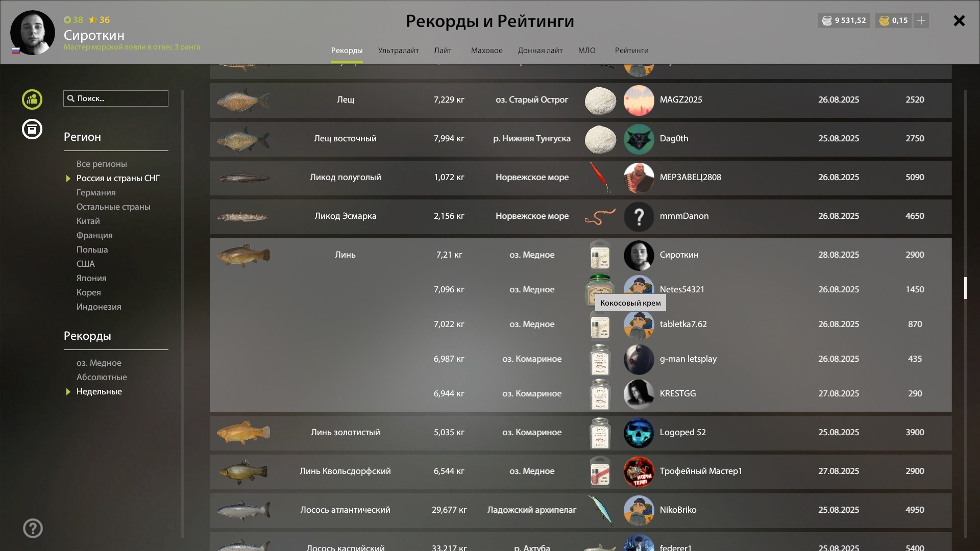This screenshot has height=551, width=980.
Task: Select Россия и страны СНГ region
Action: (118, 178)
